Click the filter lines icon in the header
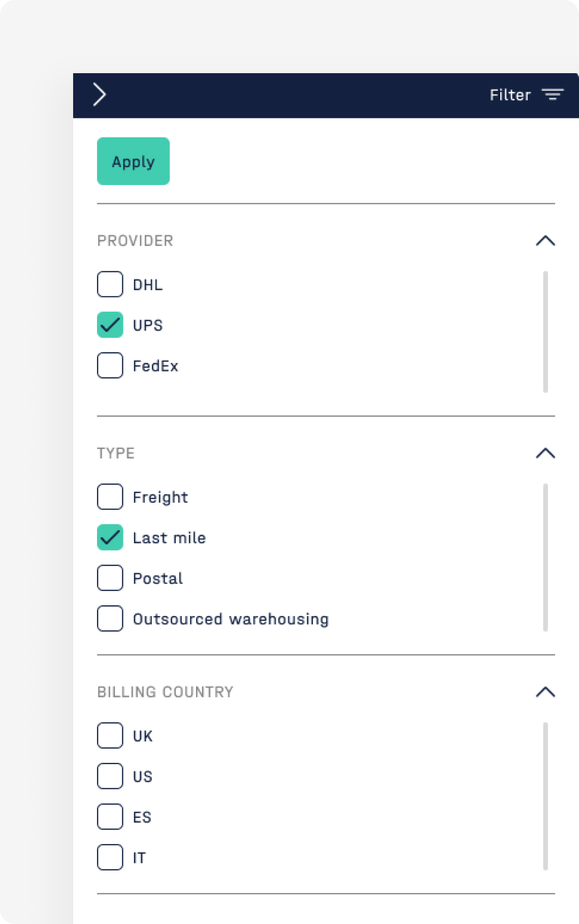The height and width of the screenshot is (924, 579). [x=553, y=95]
